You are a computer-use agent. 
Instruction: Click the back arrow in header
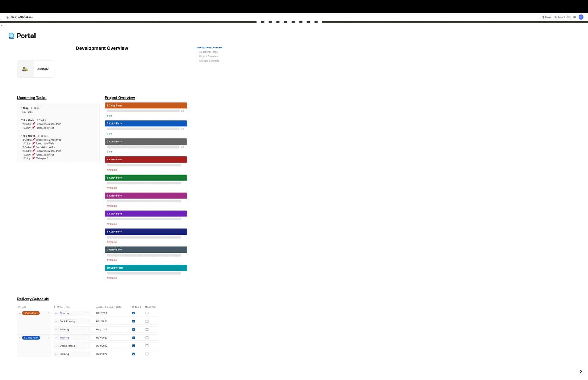pos(2,17)
